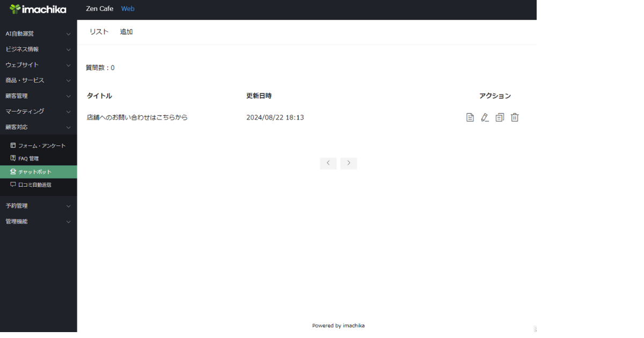Click the 店舗へのお問い合わせはこちらから title
Screen dimensions: 644x338
point(137,117)
